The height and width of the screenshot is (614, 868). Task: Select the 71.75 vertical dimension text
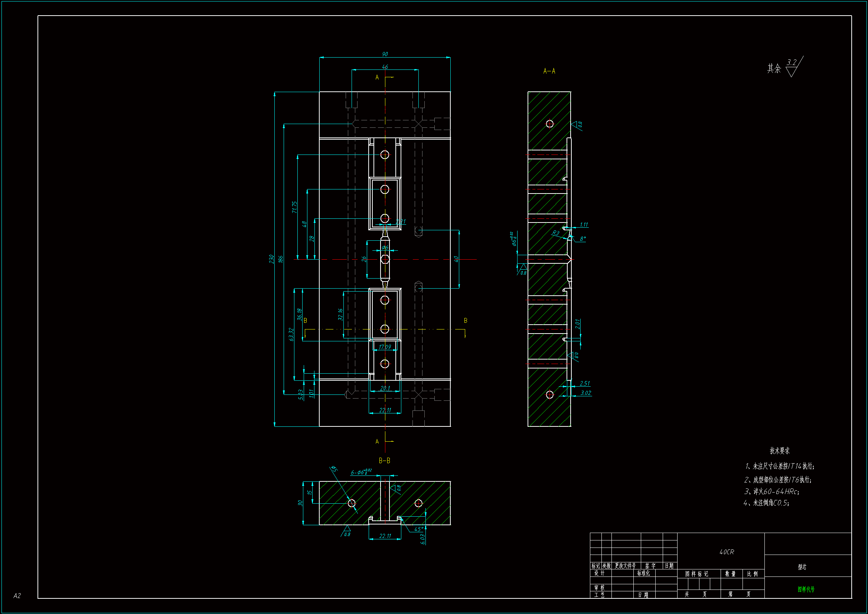294,207
